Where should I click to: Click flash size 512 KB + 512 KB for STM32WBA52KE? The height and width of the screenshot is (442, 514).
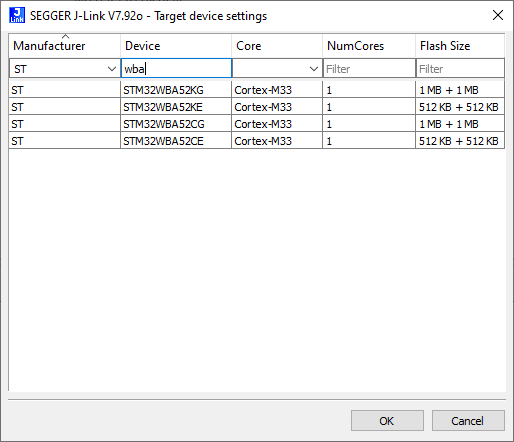(x=460, y=107)
